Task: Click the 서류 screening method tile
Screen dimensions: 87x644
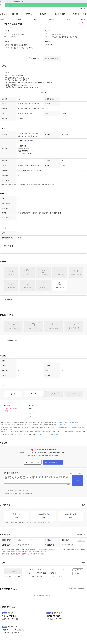Action: (x=13, y=394)
